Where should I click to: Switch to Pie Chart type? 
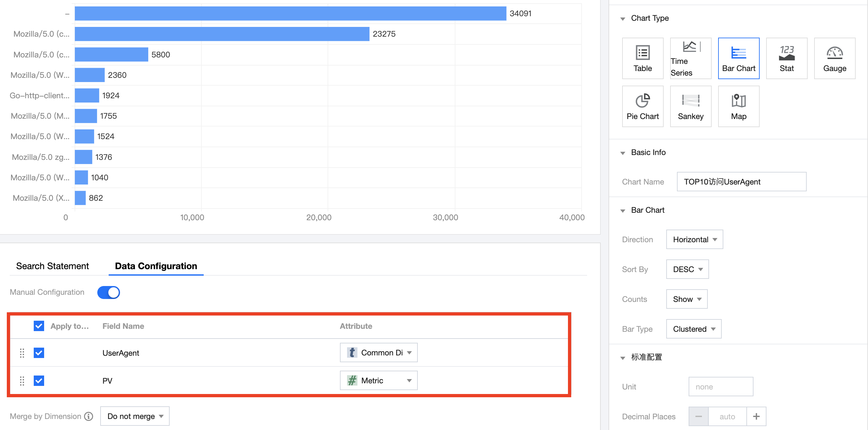[642, 106]
